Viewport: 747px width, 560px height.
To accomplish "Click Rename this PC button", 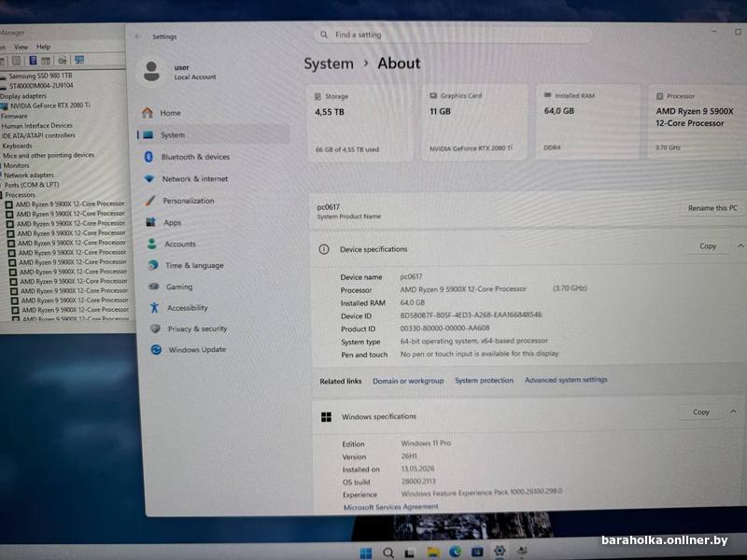I will point(712,208).
